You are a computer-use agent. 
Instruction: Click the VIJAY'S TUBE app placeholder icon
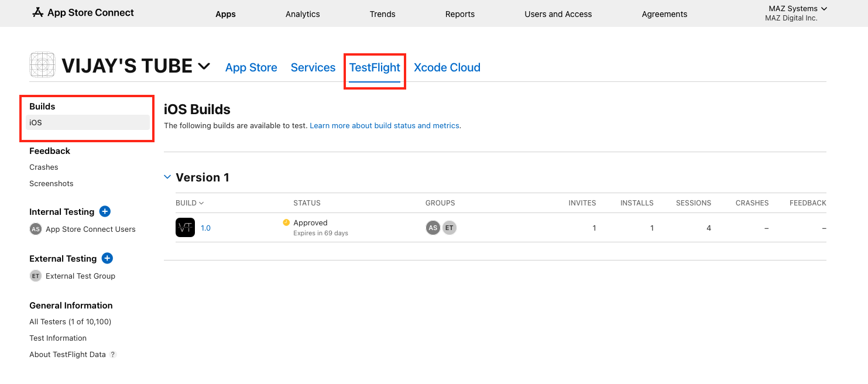(42, 65)
